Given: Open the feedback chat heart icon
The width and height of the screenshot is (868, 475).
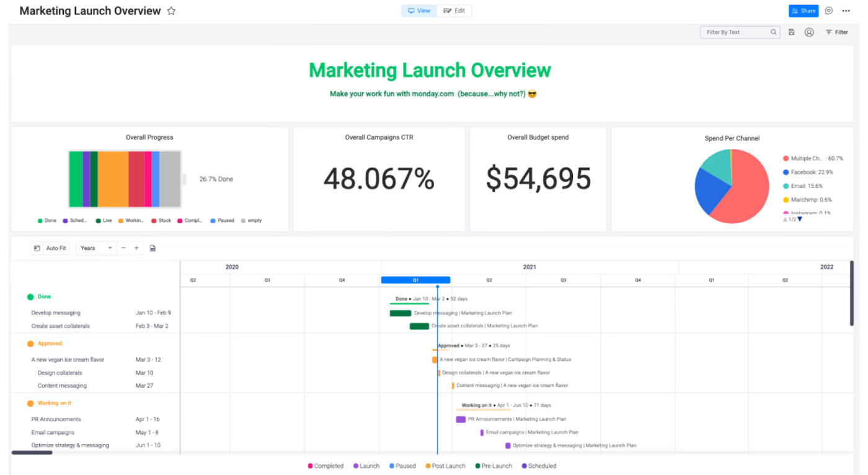Looking at the screenshot, I should tap(829, 11).
